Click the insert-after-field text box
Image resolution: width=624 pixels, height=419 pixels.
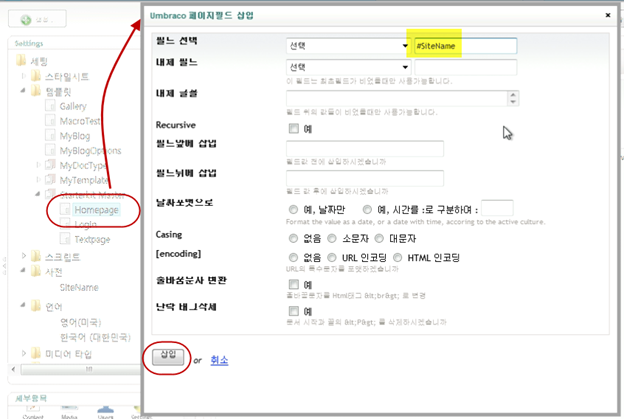[365, 178]
